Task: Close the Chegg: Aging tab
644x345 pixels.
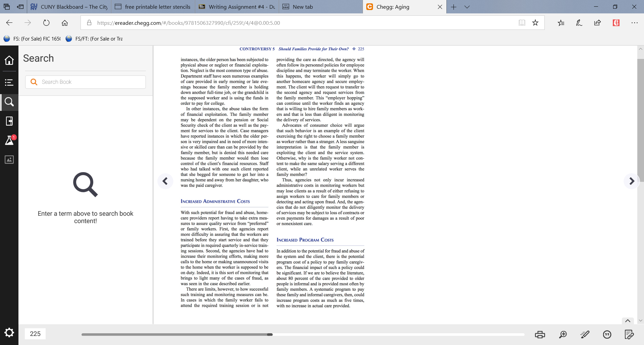Action: click(440, 7)
